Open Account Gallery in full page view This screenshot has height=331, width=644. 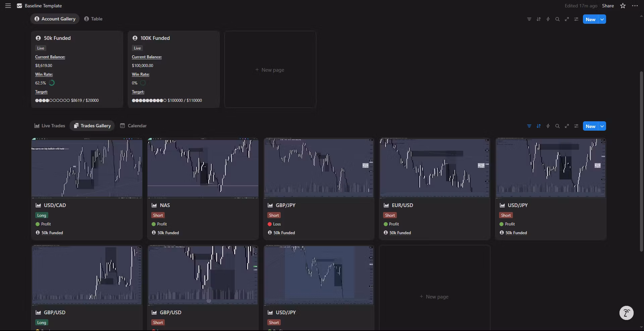[567, 19]
